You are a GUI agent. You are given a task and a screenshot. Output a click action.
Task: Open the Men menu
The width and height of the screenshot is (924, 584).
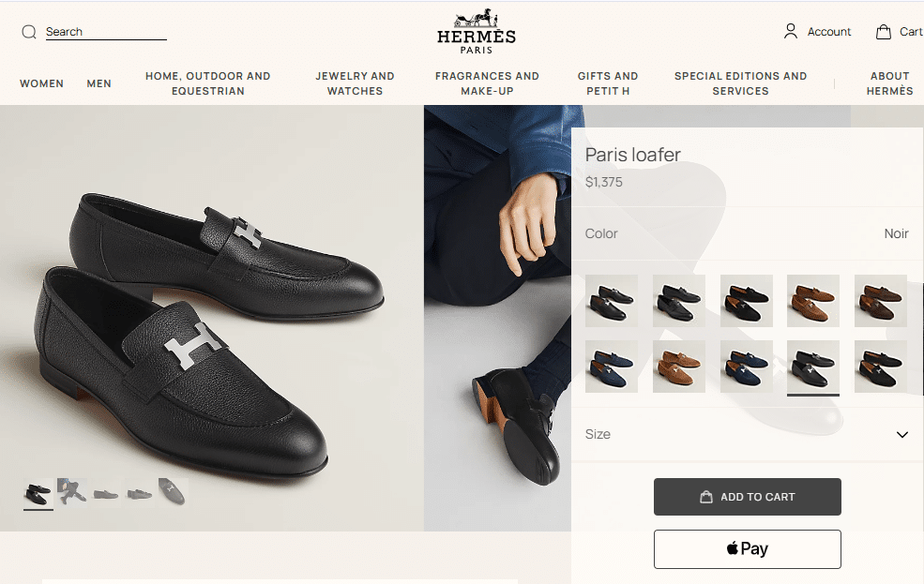tap(98, 83)
